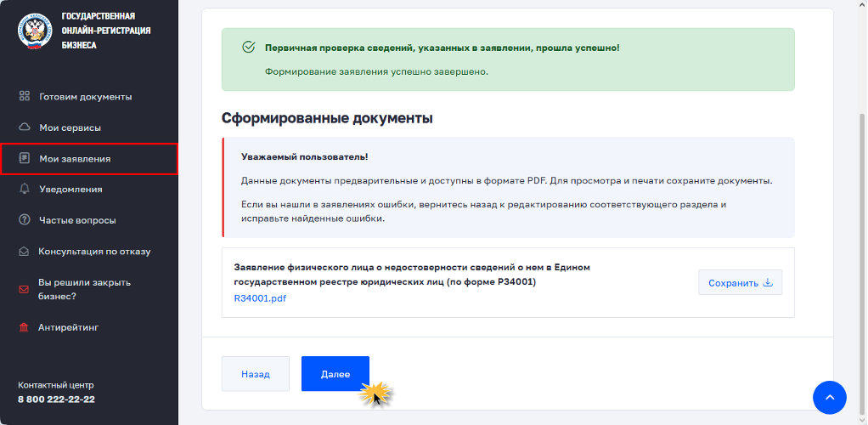
Task: Save the R34001 document with Сохранить
Action: tap(740, 282)
